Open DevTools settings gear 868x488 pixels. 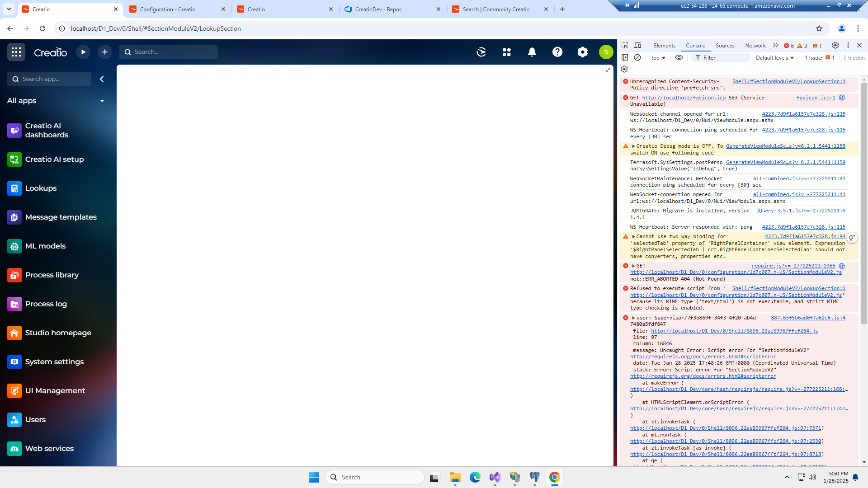click(x=835, y=46)
